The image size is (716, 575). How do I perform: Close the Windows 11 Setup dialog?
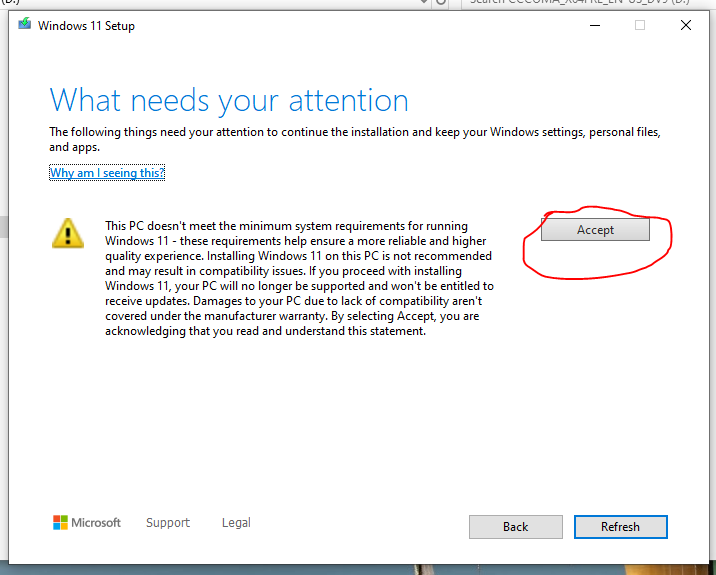[x=686, y=25]
